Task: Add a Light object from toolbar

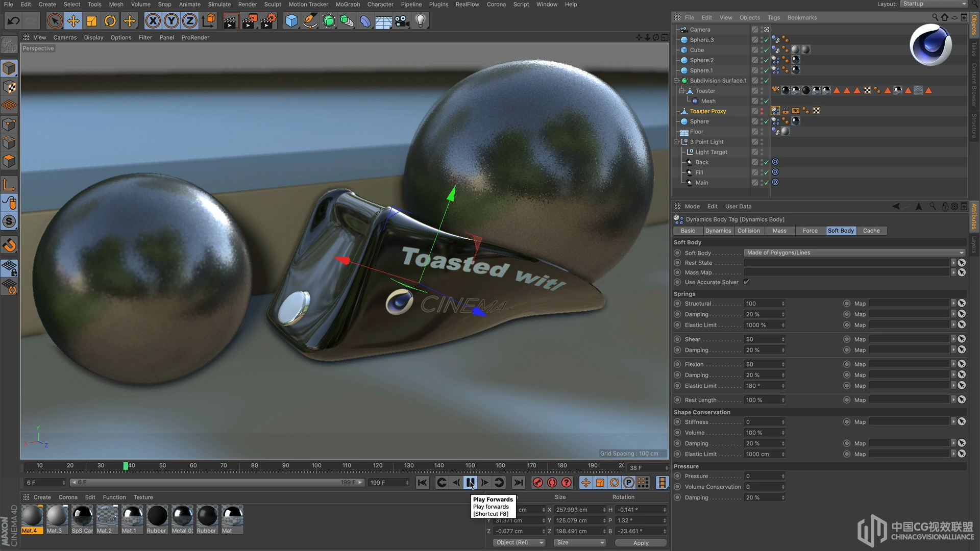Action: (x=421, y=21)
